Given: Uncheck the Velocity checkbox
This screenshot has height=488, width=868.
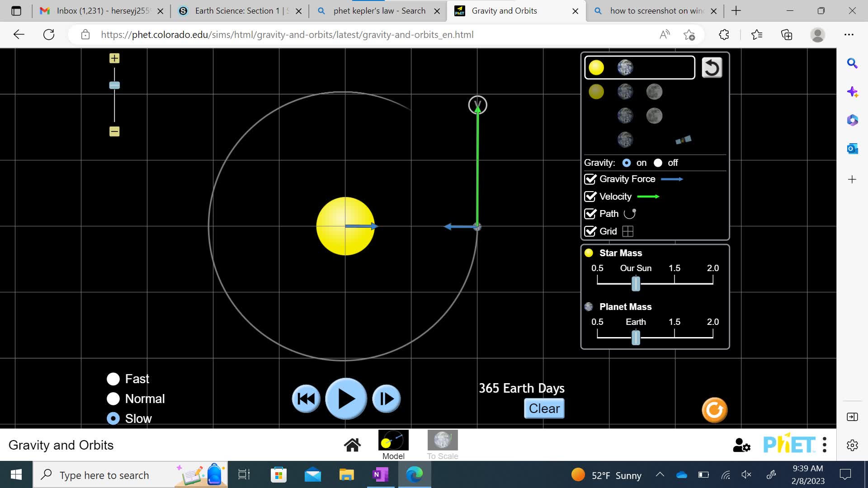Looking at the screenshot, I should click(590, 197).
